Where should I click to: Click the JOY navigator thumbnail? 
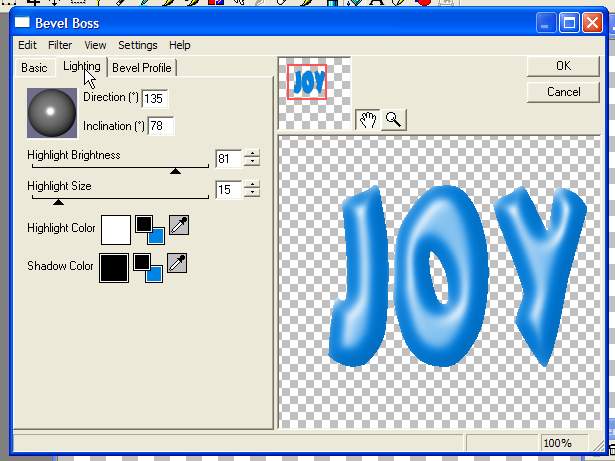pyautogui.click(x=314, y=93)
